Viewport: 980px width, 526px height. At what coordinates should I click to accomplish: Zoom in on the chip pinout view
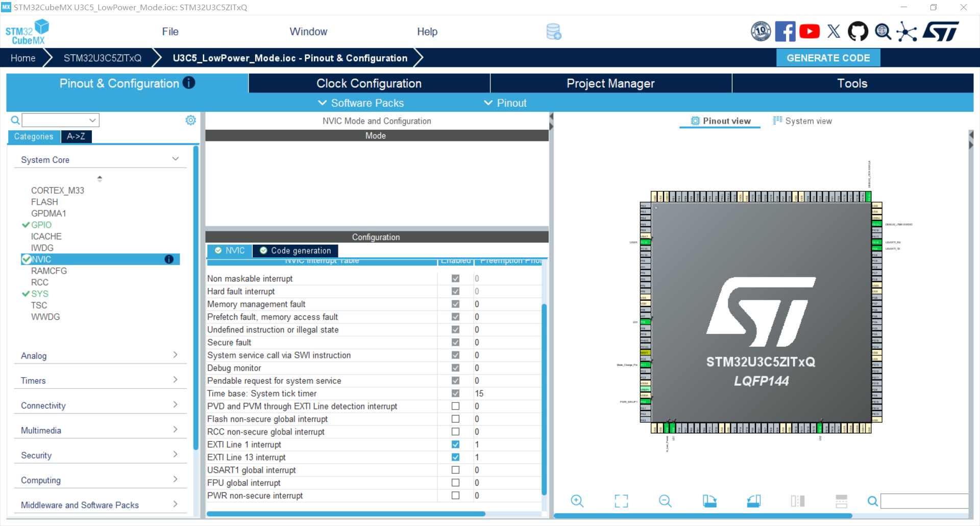[x=577, y=501]
